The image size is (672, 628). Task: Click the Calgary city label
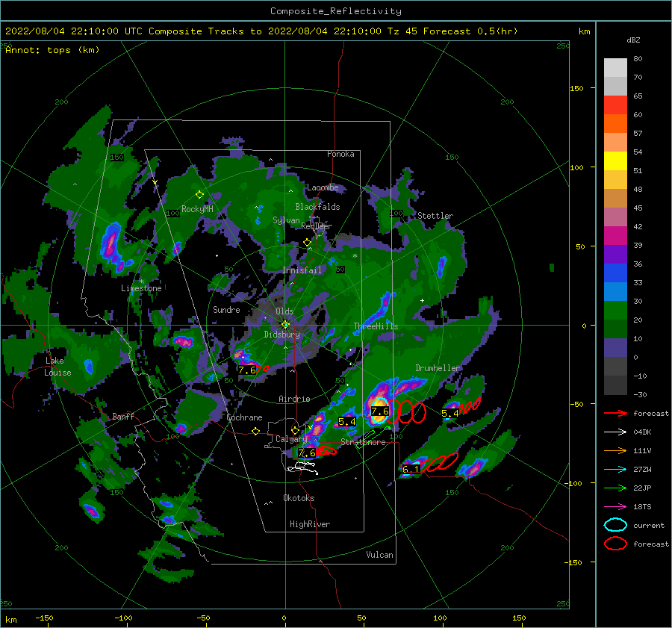[x=291, y=439]
